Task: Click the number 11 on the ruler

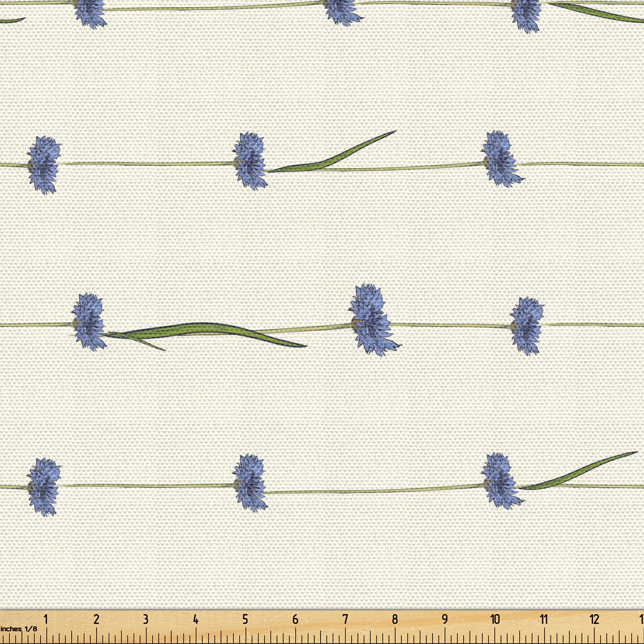Action: click(x=544, y=619)
